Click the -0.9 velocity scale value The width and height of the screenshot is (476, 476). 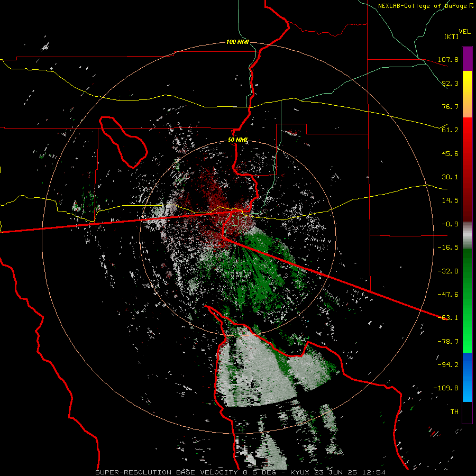(450, 224)
